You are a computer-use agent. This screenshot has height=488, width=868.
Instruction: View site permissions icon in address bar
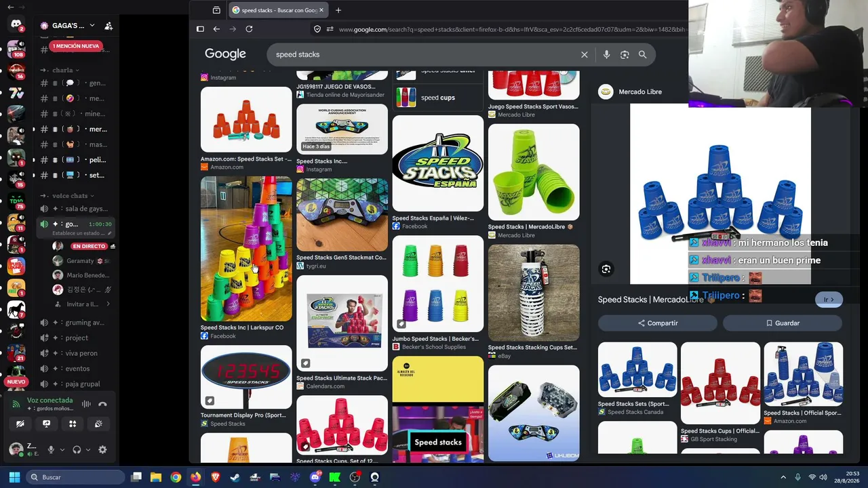[330, 29]
